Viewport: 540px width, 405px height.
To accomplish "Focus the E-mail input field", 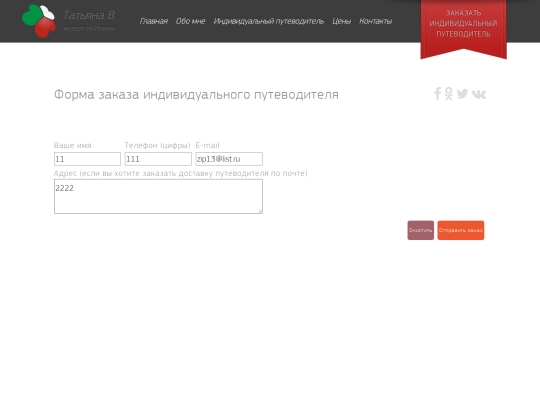I will [229, 159].
